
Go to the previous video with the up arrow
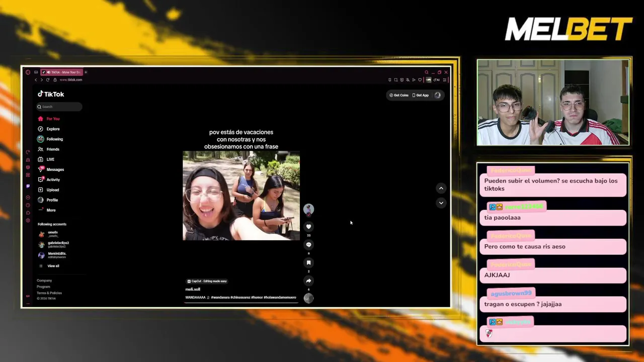pos(441,188)
